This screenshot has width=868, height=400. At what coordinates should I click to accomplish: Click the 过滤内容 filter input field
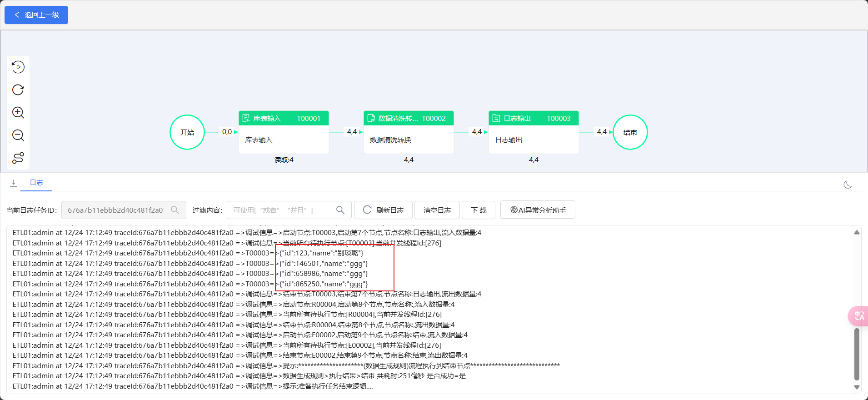[289, 210]
